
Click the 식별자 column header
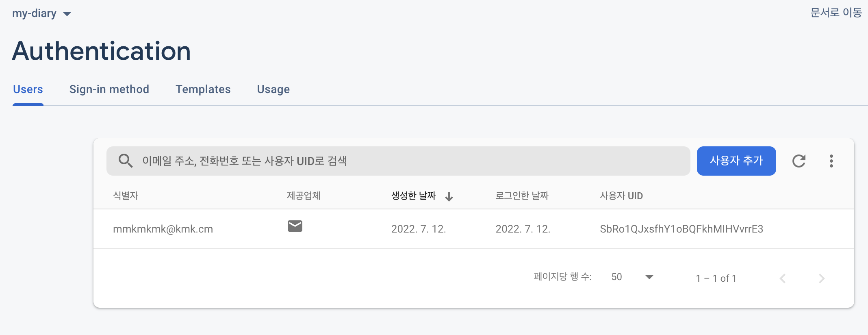coord(126,196)
